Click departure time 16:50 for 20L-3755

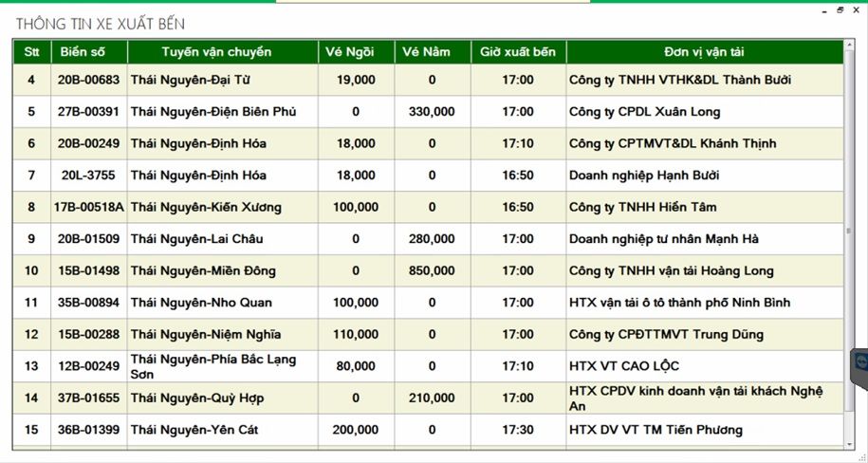(518, 176)
